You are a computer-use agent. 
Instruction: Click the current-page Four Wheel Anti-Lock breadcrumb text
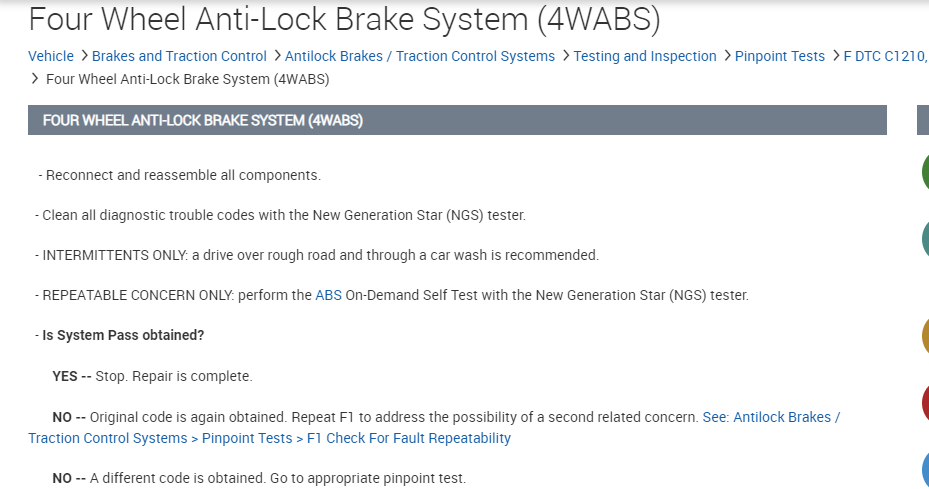188,78
